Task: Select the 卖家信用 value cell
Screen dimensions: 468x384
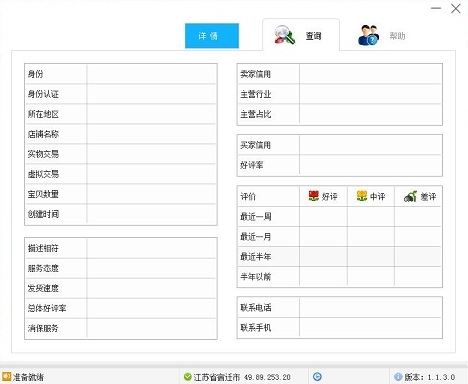Action: [370, 74]
